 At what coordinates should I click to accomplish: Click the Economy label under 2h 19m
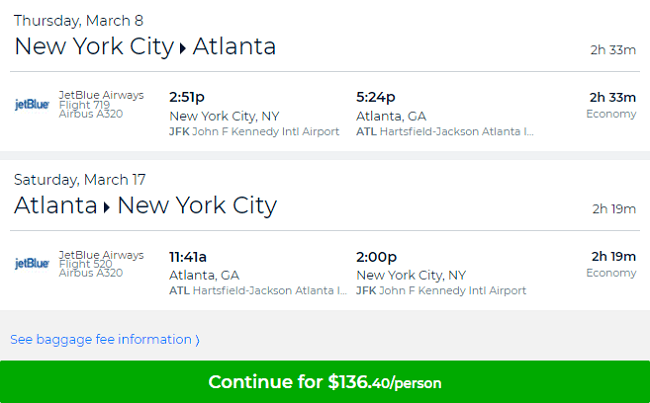[611, 273]
